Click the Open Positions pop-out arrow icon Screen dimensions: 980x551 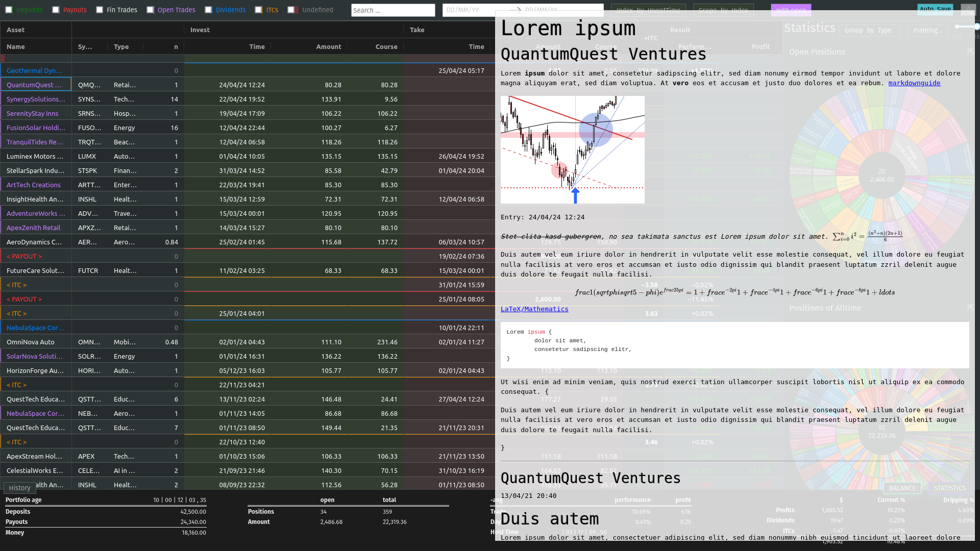coord(970,52)
